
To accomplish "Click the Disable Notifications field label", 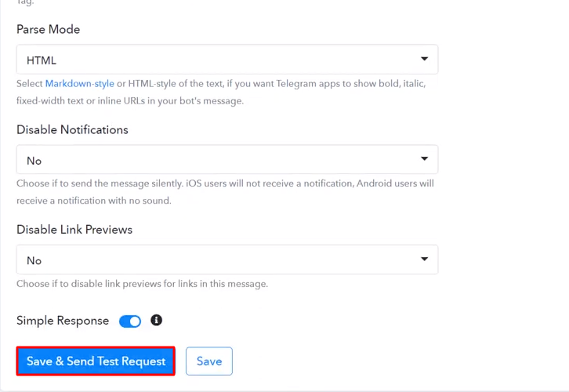I will [72, 129].
